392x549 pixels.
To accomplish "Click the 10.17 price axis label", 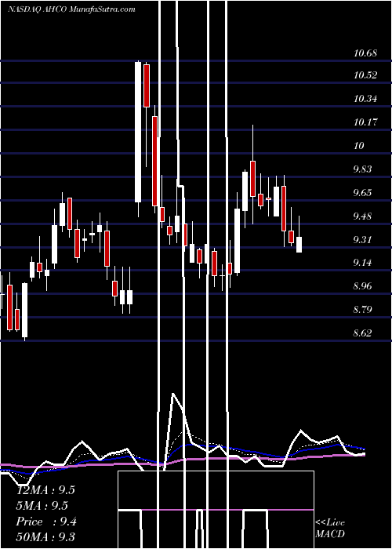I will tap(365, 122).
